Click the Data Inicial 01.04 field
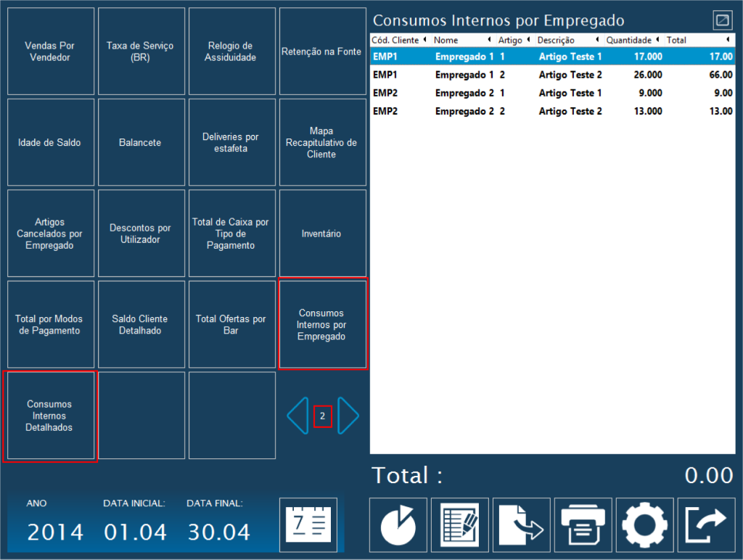 click(x=135, y=532)
